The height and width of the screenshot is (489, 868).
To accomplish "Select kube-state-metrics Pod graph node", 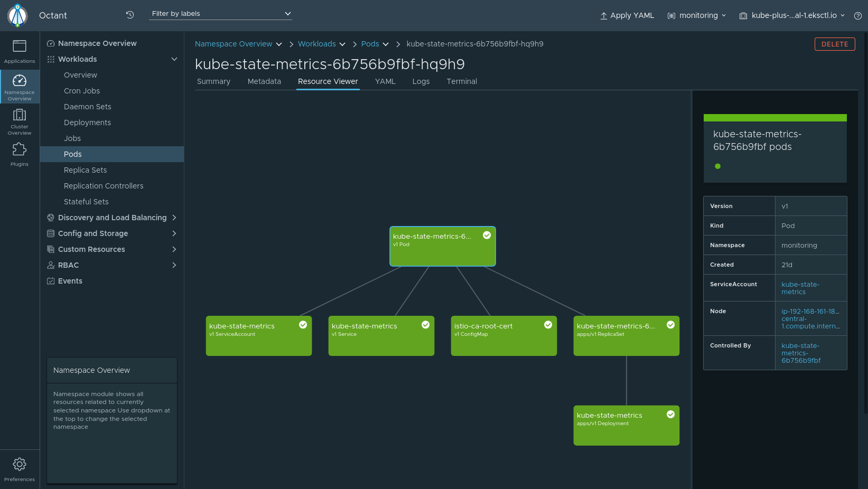I will 443,247.
